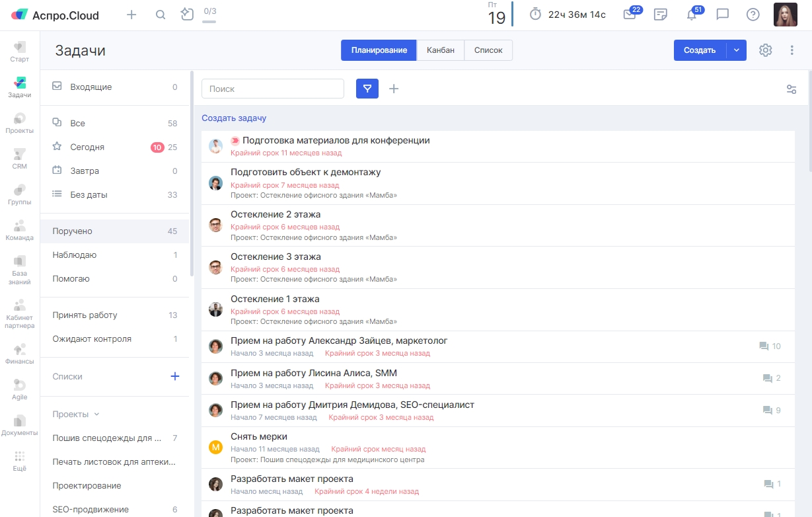812x517 pixels.
Task: Switch to the Канбан view tab
Action: 441,50
